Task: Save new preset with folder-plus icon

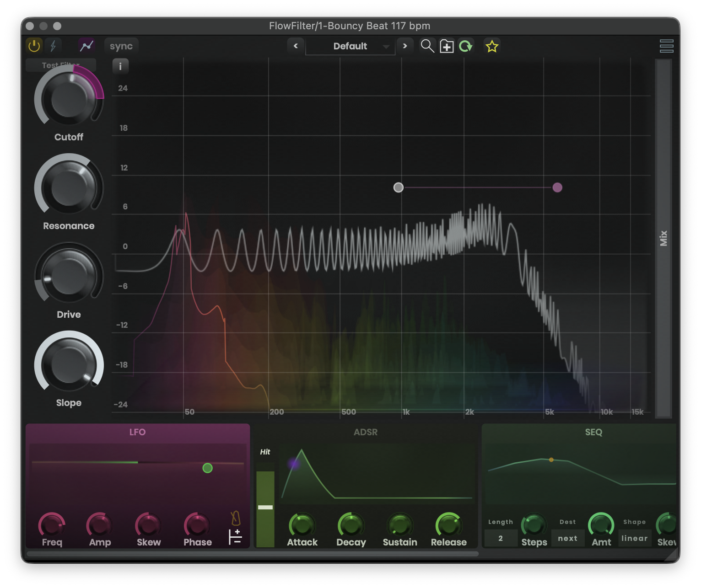Action: point(447,46)
